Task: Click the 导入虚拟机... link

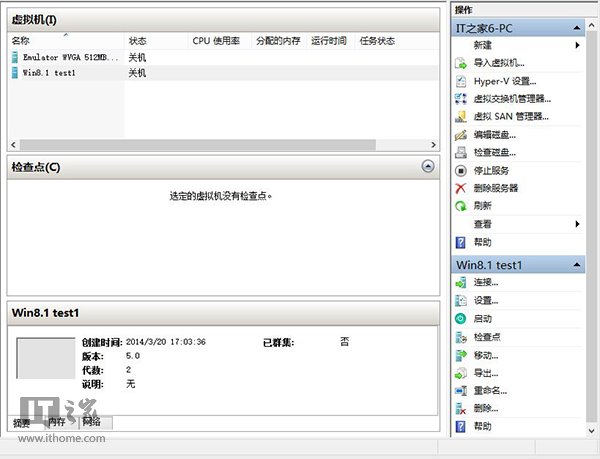Action: point(499,63)
